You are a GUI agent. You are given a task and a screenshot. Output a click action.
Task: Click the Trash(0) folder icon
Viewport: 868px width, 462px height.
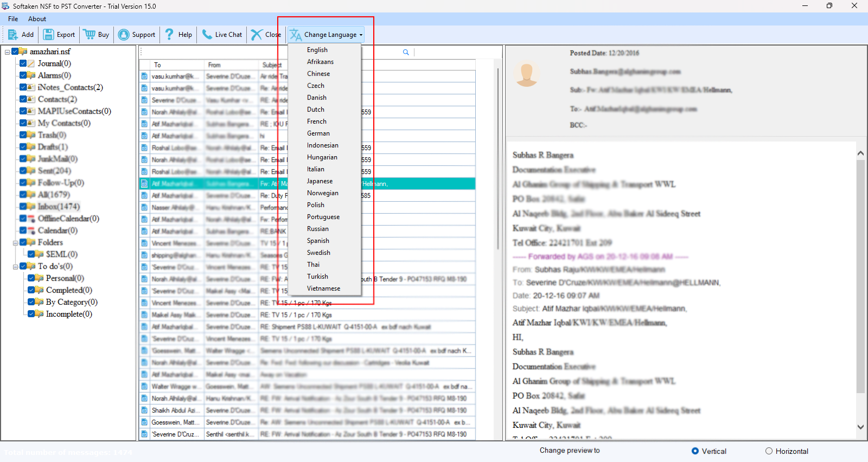31,135
